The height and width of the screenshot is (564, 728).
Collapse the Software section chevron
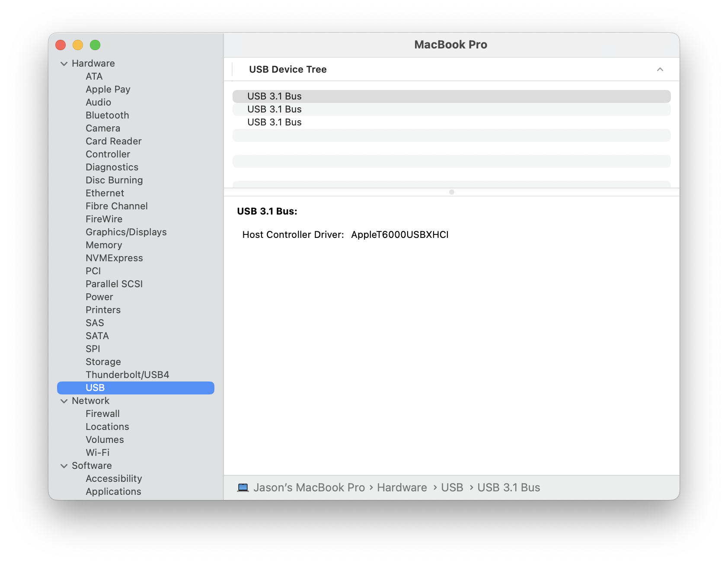(x=64, y=466)
